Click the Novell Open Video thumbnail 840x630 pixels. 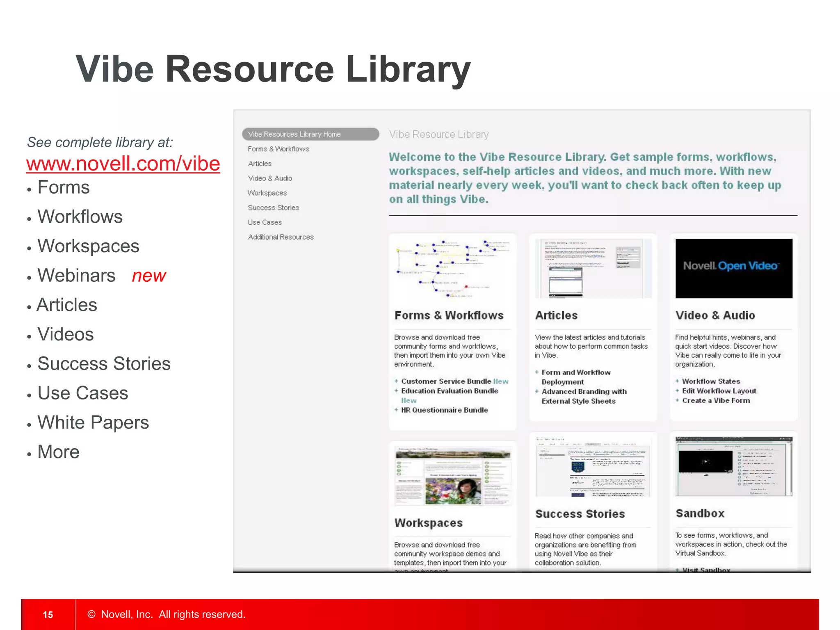(734, 268)
